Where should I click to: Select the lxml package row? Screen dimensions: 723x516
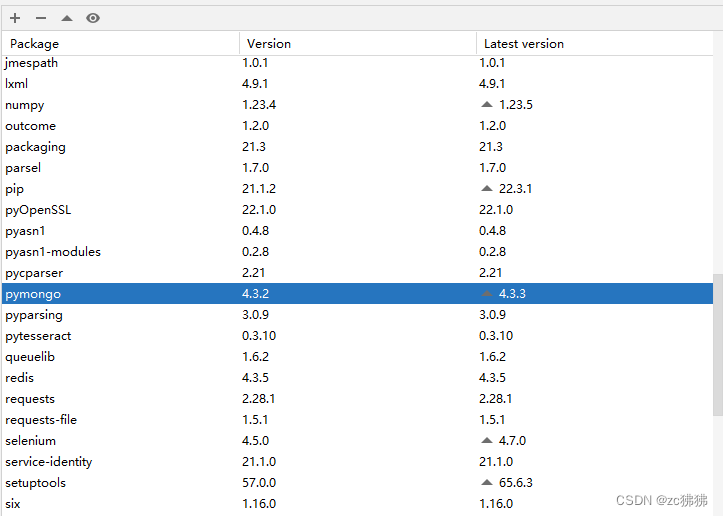[x=357, y=83]
